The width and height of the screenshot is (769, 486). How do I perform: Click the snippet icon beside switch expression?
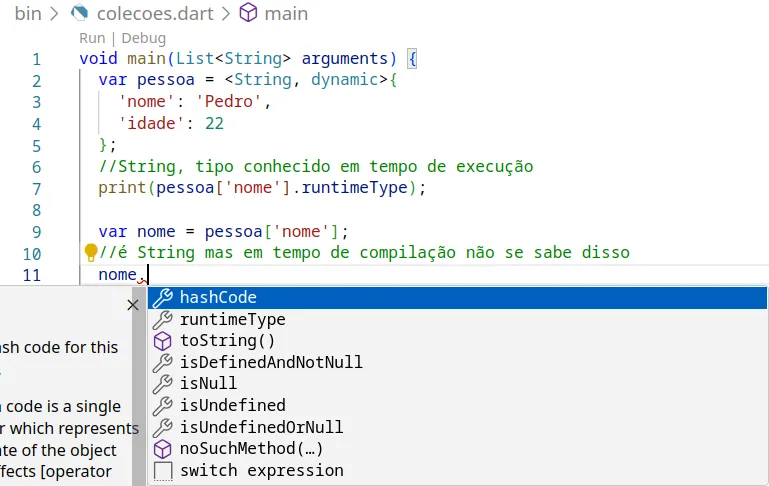pyautogui.click(x=163, y=471)
